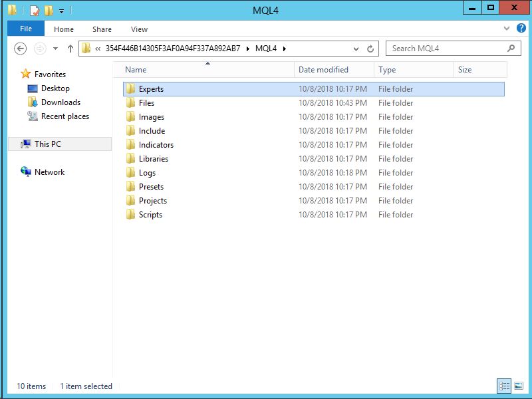Select This PC in navigation pane
This screenshot has width=532, height=399.
48,144
